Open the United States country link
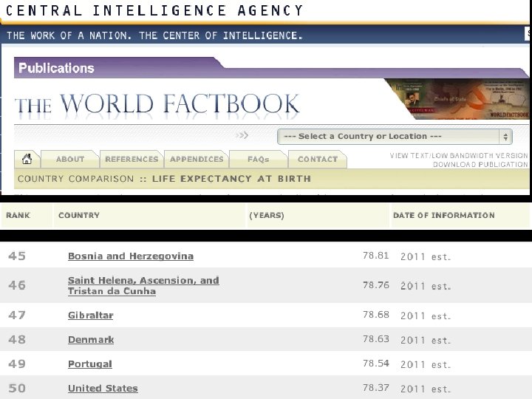 pos(103,388)
